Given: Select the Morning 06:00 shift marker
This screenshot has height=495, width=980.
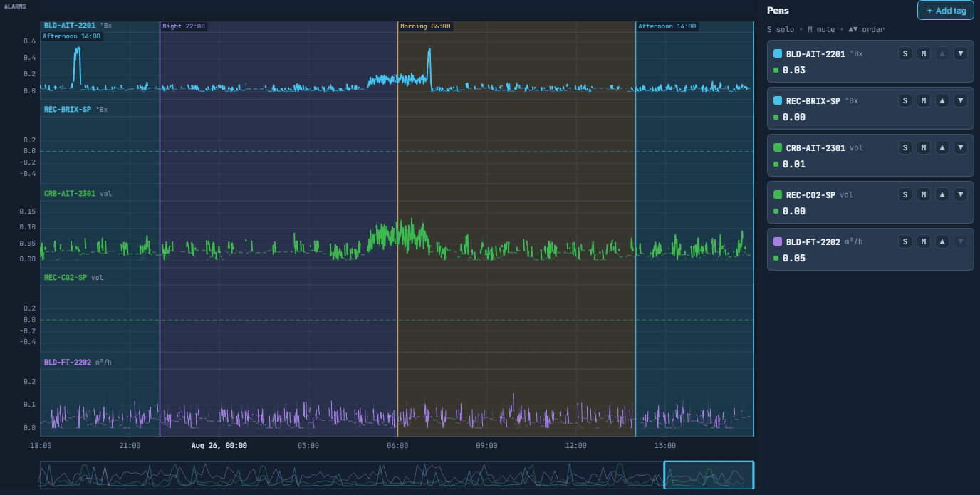Looking at the screenshot, I should point(425,26).
